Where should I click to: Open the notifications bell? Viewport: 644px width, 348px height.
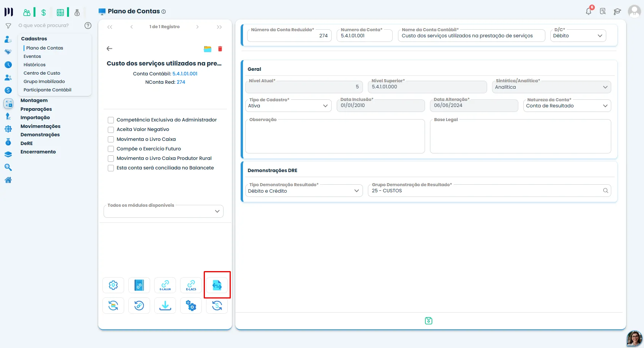pos(588,11)
